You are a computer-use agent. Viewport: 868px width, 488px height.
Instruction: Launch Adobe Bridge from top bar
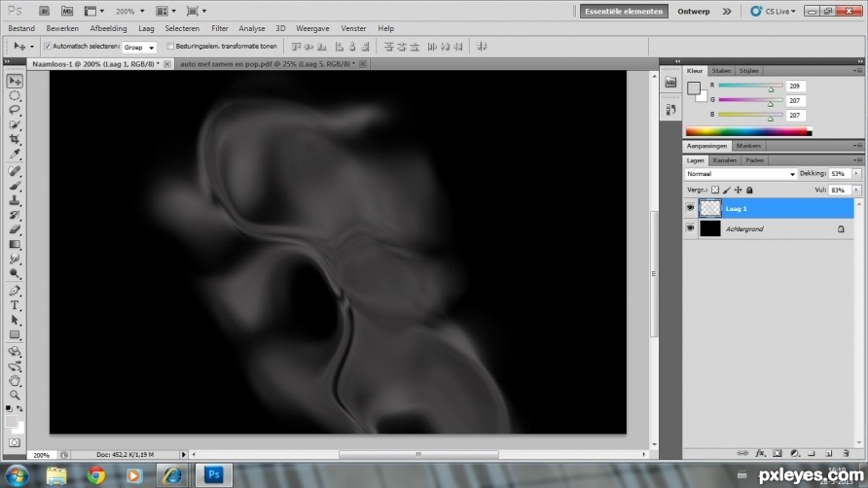coord(45,11)
